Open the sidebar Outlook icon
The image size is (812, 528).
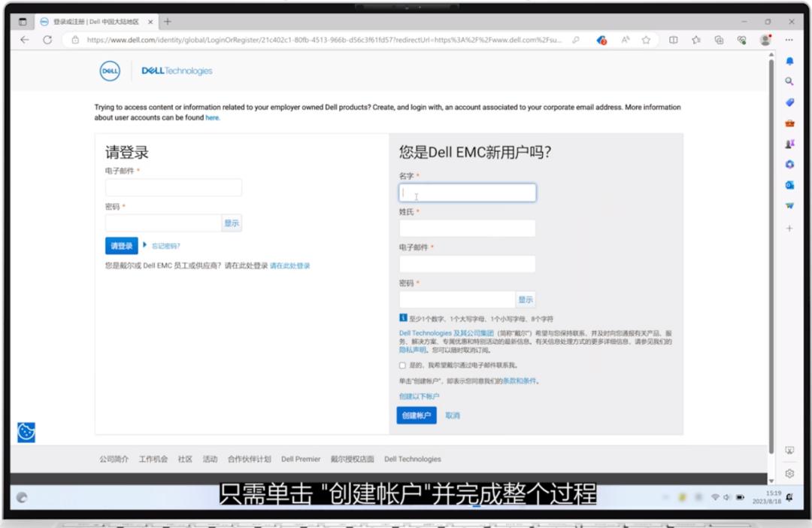click(789, 185)
